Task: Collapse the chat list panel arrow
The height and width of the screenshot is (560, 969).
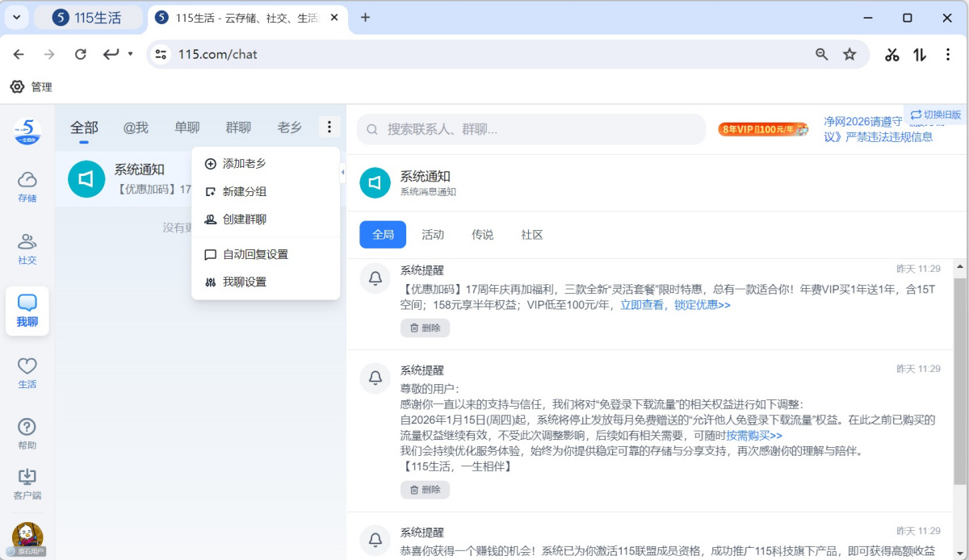Action: (342, 172)
